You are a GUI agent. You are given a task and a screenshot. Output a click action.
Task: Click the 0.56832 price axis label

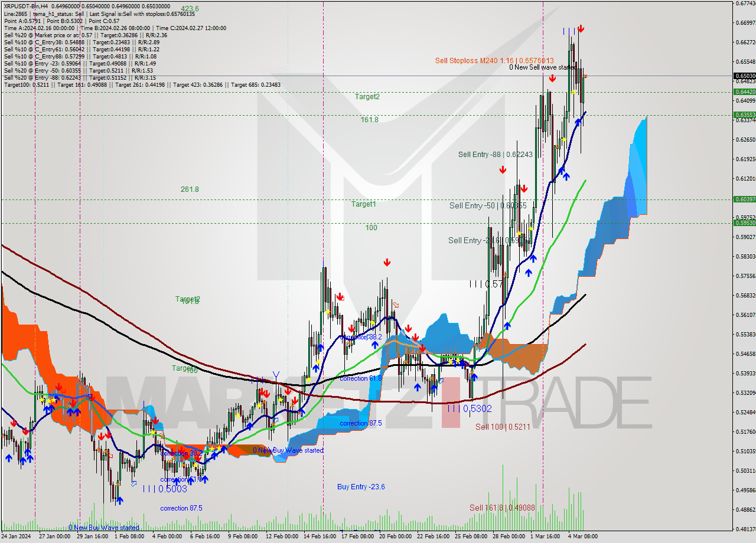745,295
